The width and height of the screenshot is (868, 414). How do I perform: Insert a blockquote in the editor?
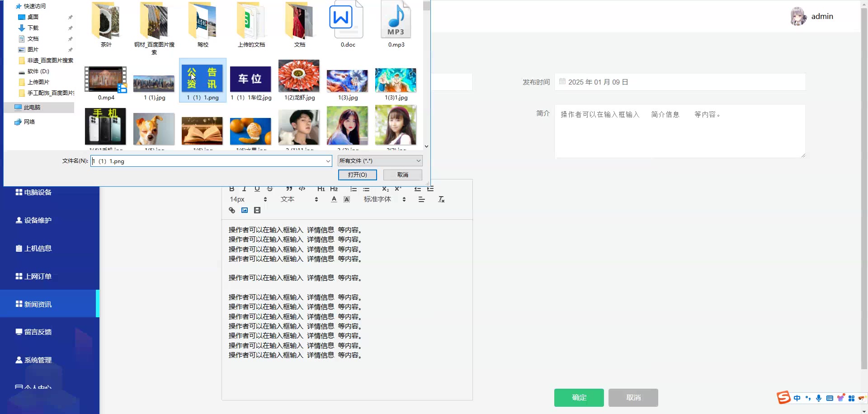(x=289, y=189)
